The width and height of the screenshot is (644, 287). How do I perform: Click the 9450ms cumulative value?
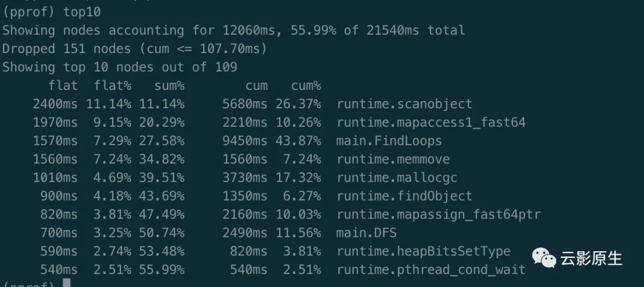[244, 141]
